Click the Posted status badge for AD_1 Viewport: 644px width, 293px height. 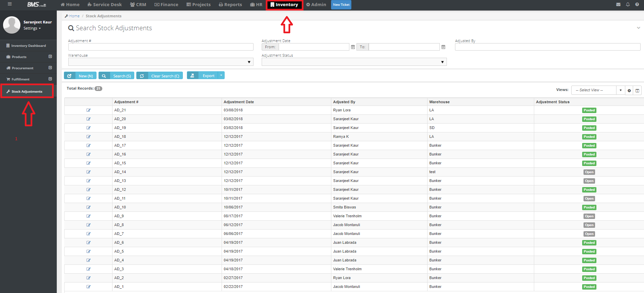[x=589, y=287]
